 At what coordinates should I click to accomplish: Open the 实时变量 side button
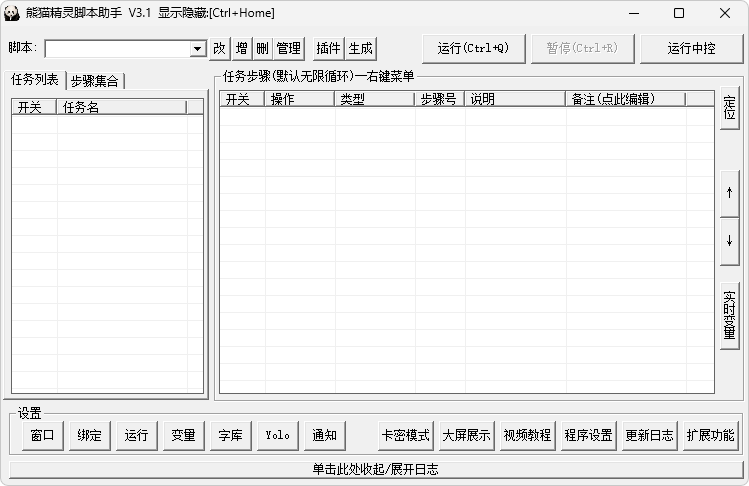coord(729,315)
